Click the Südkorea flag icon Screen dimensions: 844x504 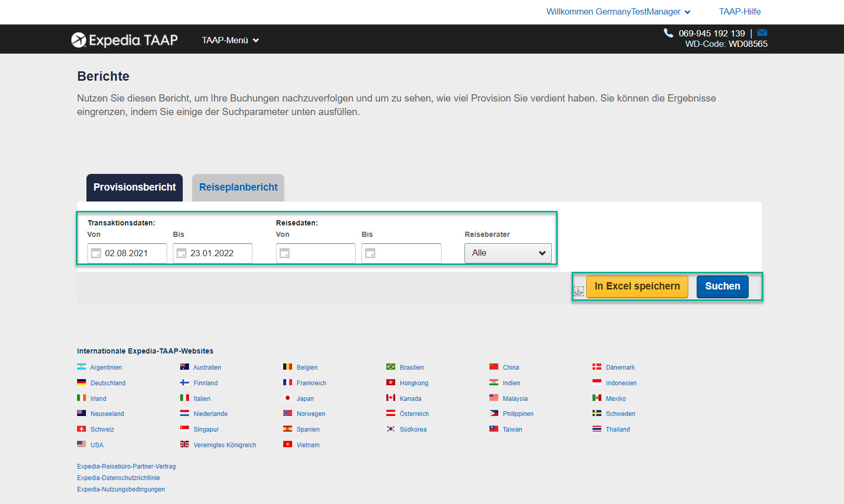(390, 429)
